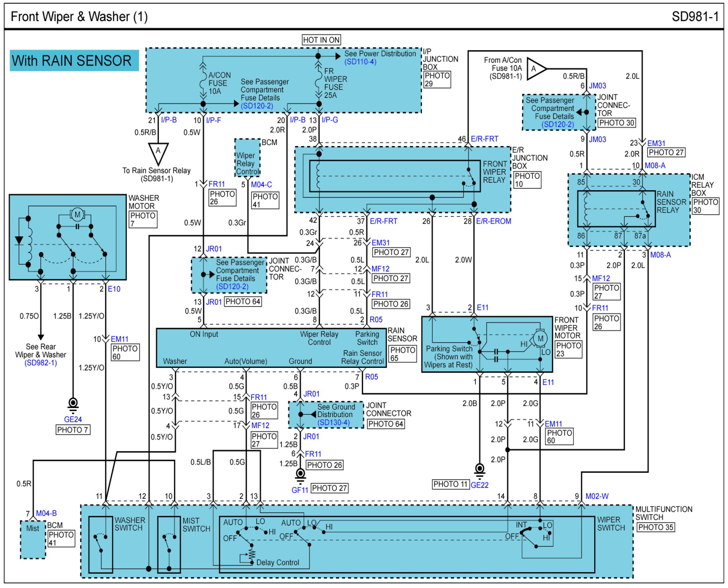728x588 pixels.
Task: Click the With RAIN SENSOR label
Action: click(74, 61)
